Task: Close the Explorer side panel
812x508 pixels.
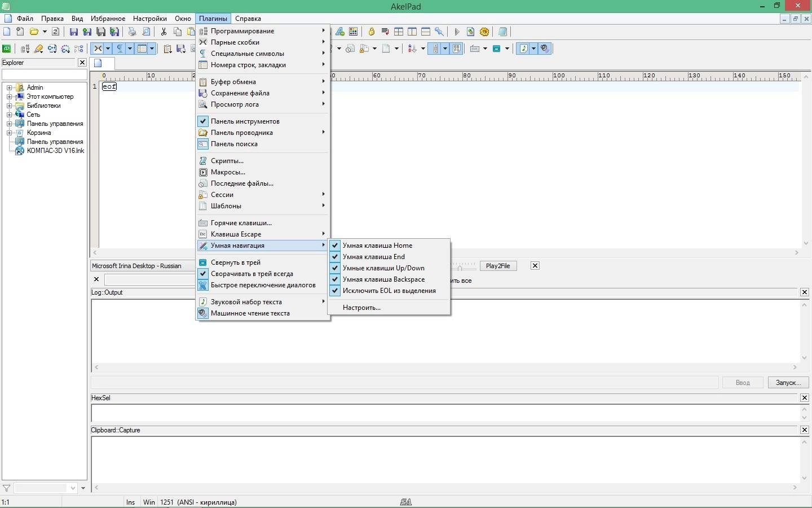Action: pos(82,63)
